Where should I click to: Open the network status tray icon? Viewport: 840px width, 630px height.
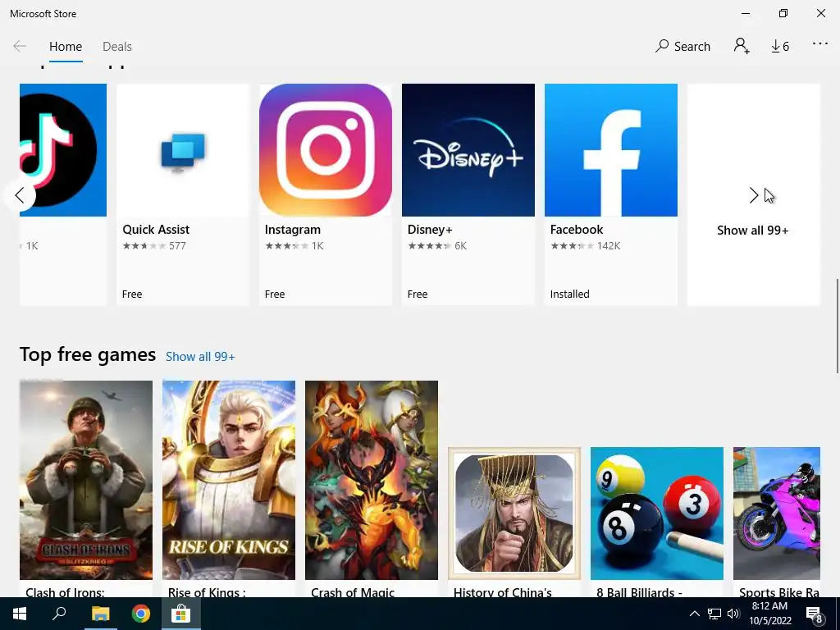[x=714, y=614]
